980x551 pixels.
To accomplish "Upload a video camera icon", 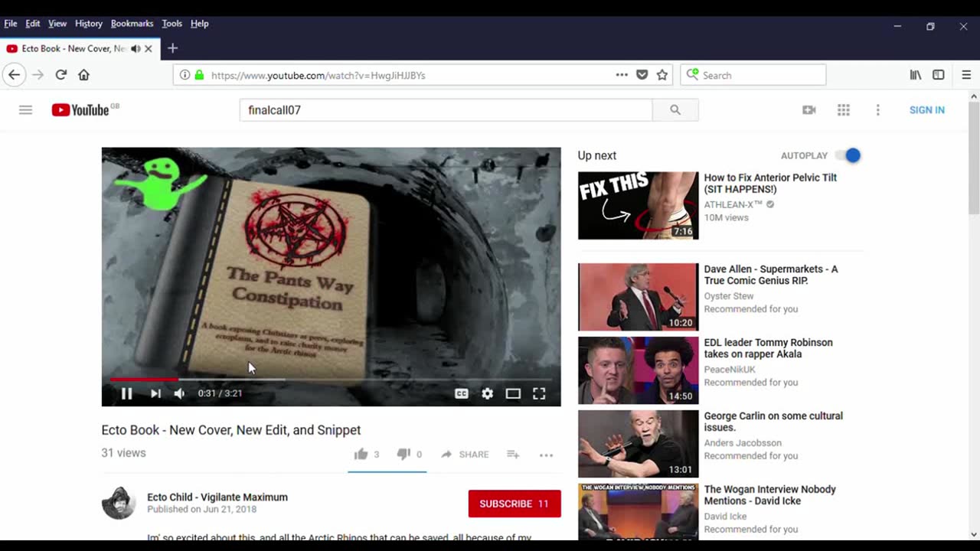I will click(x=808, y=110).
